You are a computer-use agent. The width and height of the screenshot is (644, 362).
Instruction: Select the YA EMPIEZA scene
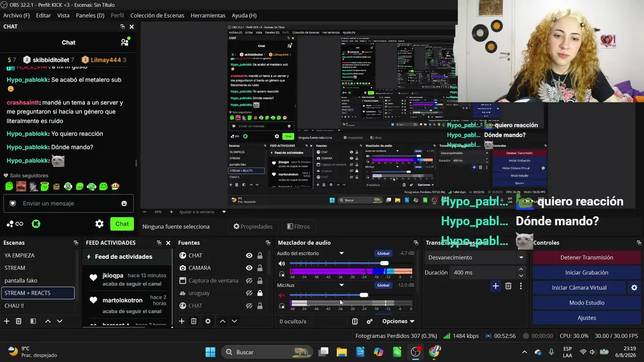38,255
